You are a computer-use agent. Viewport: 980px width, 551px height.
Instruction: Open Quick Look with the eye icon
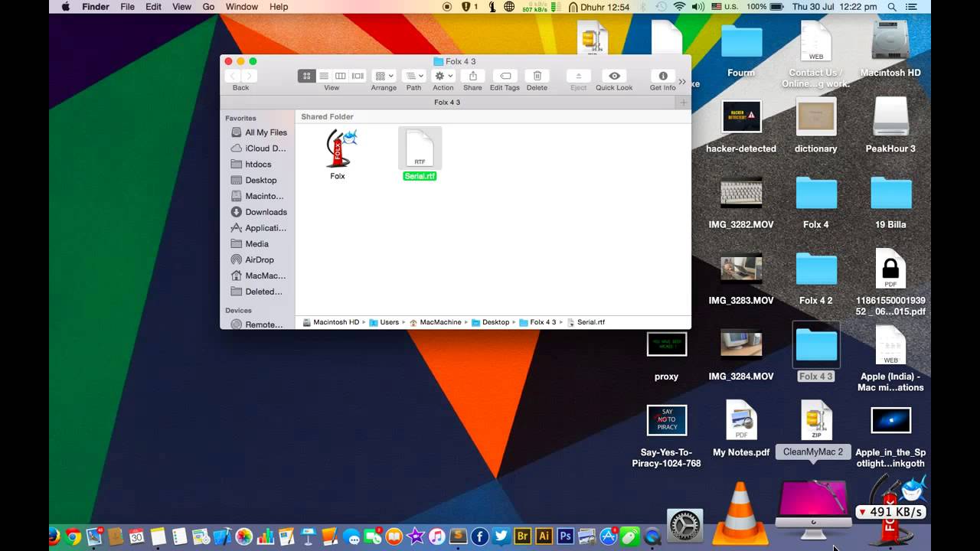(614, 76)
